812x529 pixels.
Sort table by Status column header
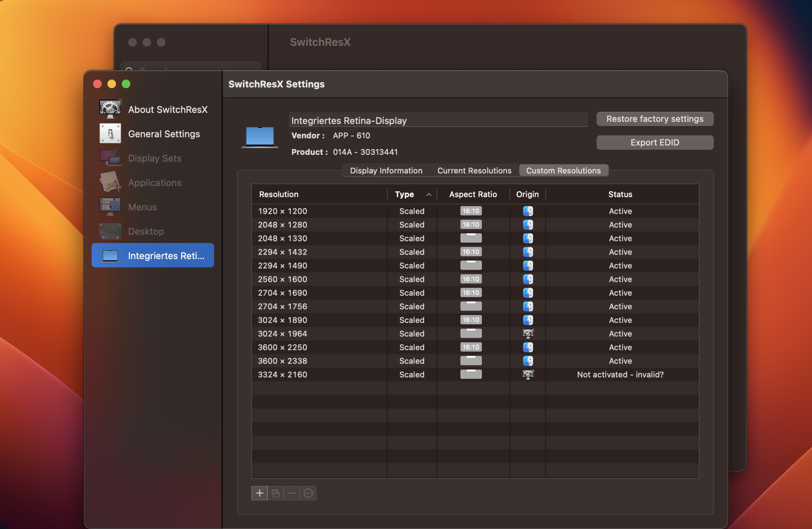620,194
